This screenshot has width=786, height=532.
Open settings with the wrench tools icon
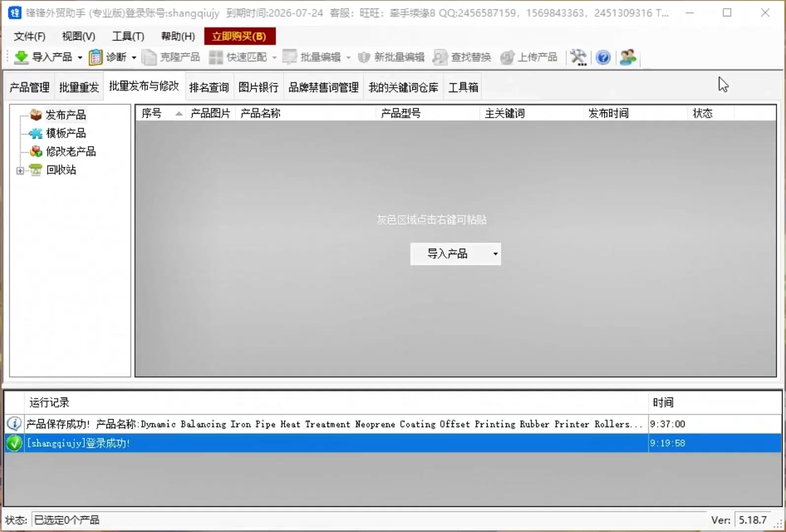[x=579, y=57]
